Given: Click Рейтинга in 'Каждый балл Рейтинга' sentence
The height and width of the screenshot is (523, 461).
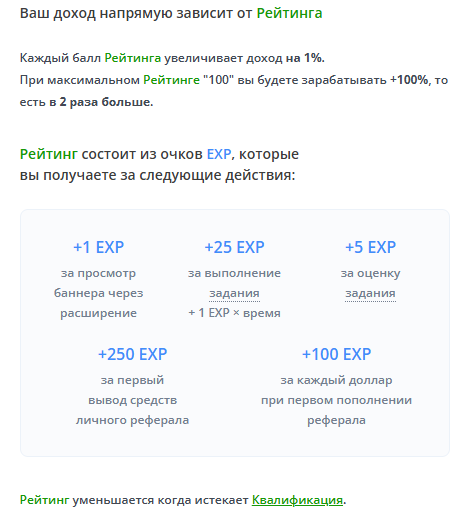Looking at the screenshot, I should [133, 58].
